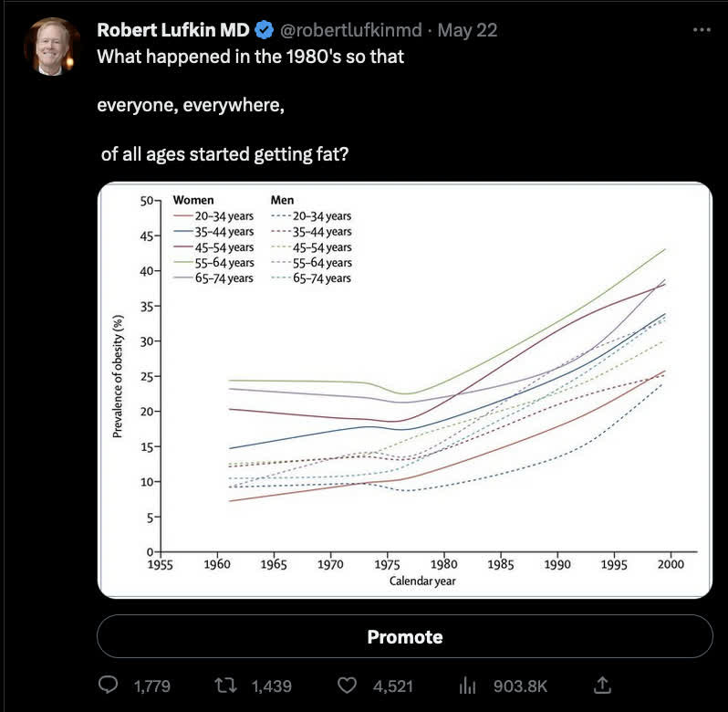Open the obesity prevalence chart image
This screenshot has height=712, width=728.
pyautogui.click(x=404, y=390)
